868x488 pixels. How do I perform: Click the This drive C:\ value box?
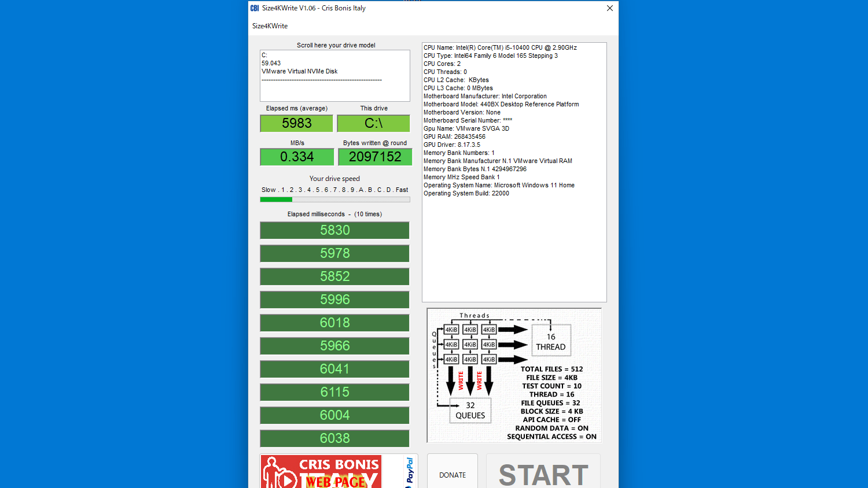tap(373, 123)
